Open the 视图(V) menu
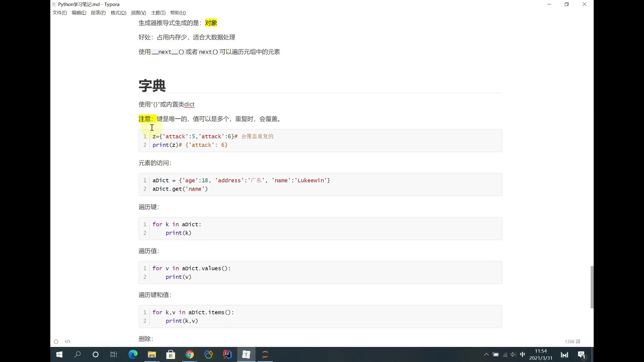The width and height of the screenshot is (644, 362). (x=138, y=13)
